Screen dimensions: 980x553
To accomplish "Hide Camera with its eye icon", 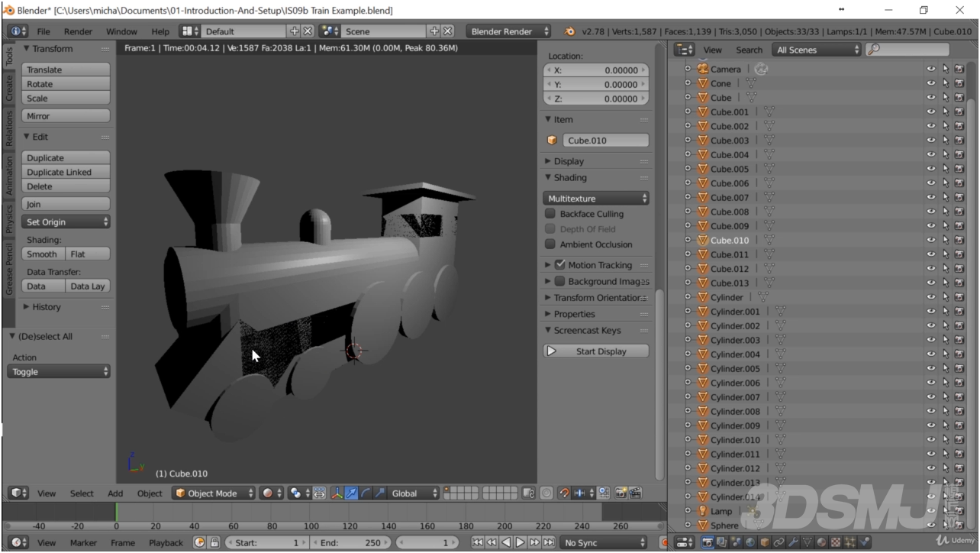I will (x=931, y=69).
